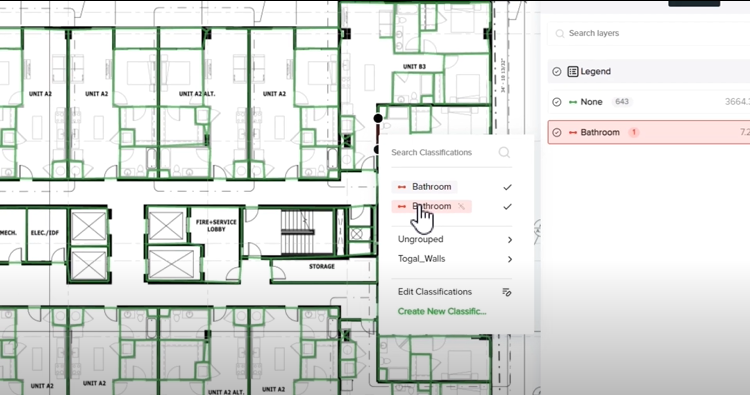Focus the Search Classifications field

(451, 153)
